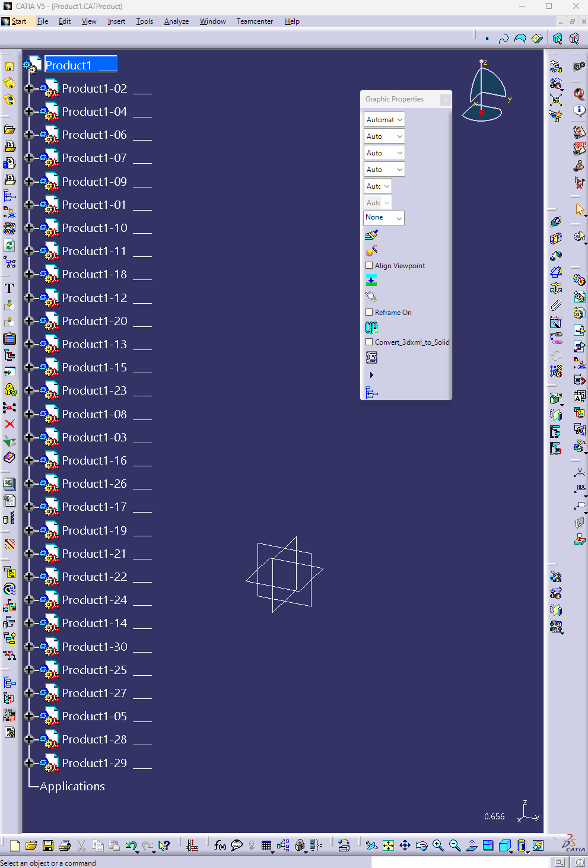Screen dimensions: 588x868
Task: Expand the right-arrow in Graphic Properties panel
Action: click(371, 375)
